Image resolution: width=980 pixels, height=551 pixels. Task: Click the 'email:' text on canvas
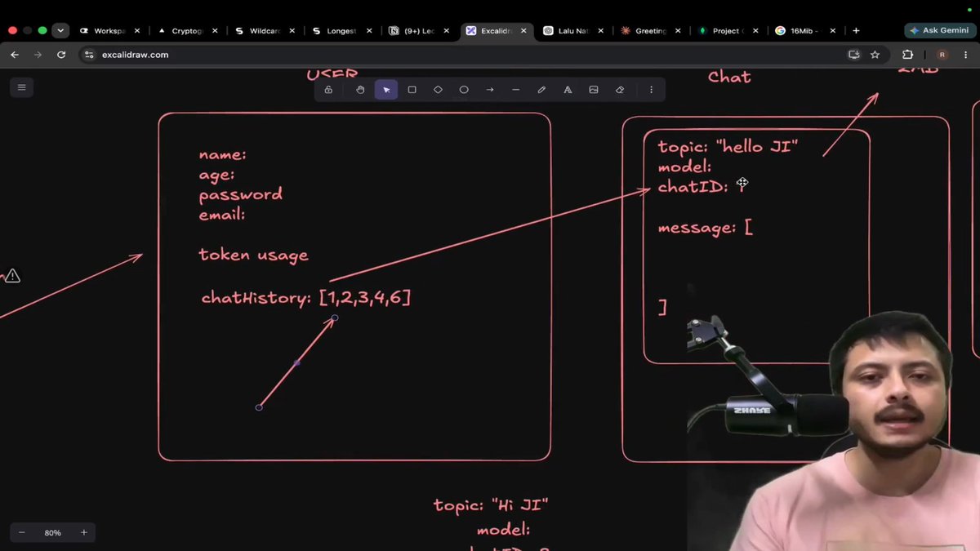point(222,215)
